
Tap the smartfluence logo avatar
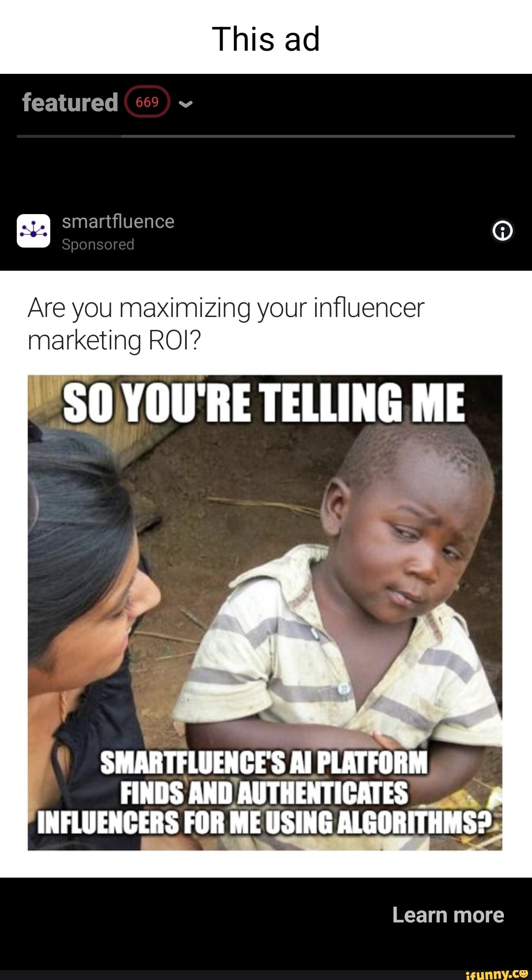pyautogui.click(x=33, y=230)
